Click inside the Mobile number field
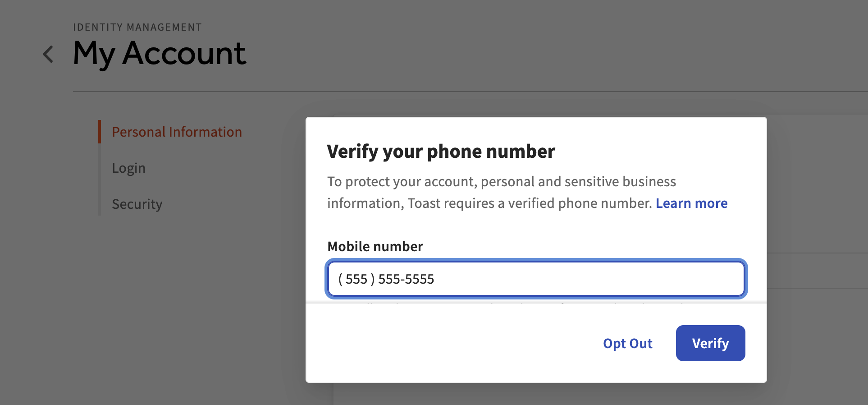This screenshot has height=405, width=868. [536, 279]
